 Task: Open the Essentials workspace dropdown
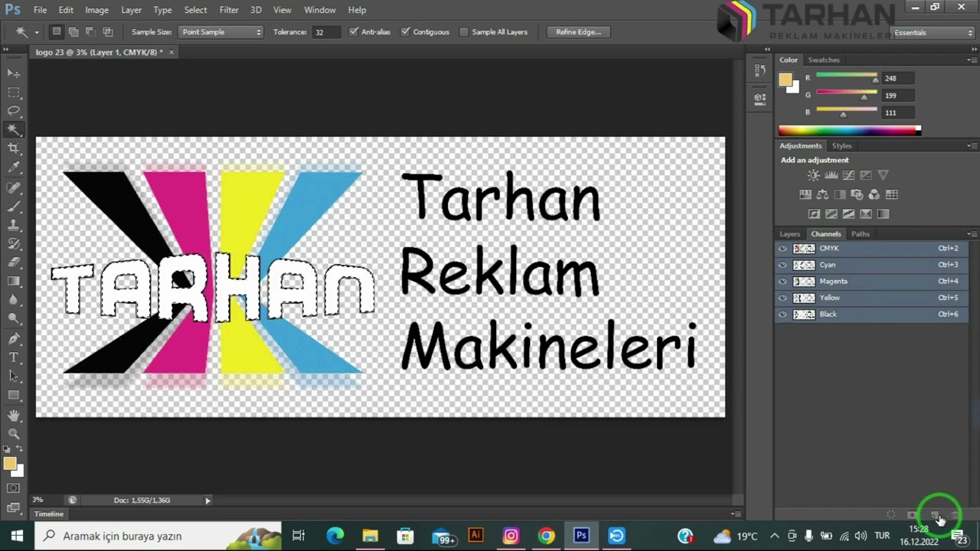[x=933, y=33]
